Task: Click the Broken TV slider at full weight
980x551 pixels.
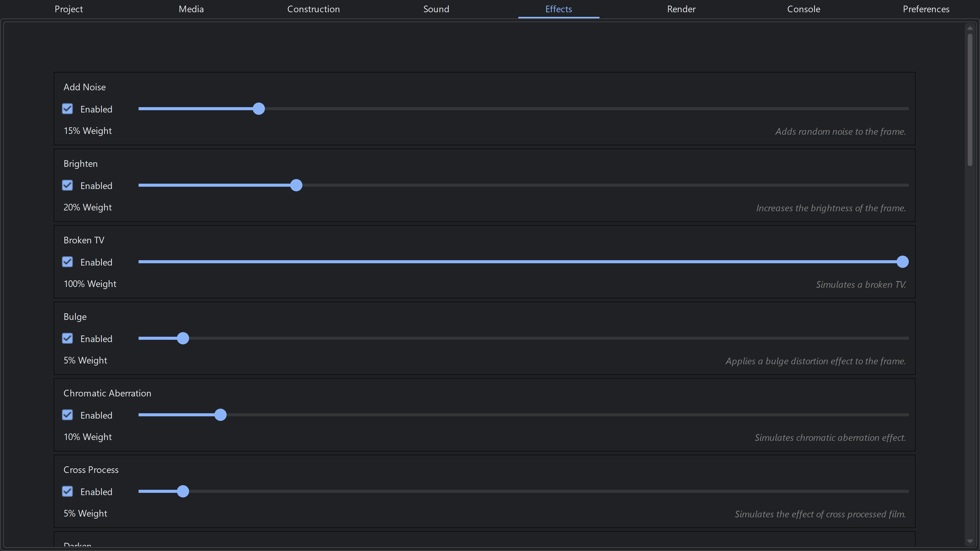Action: tap(903, 262)
